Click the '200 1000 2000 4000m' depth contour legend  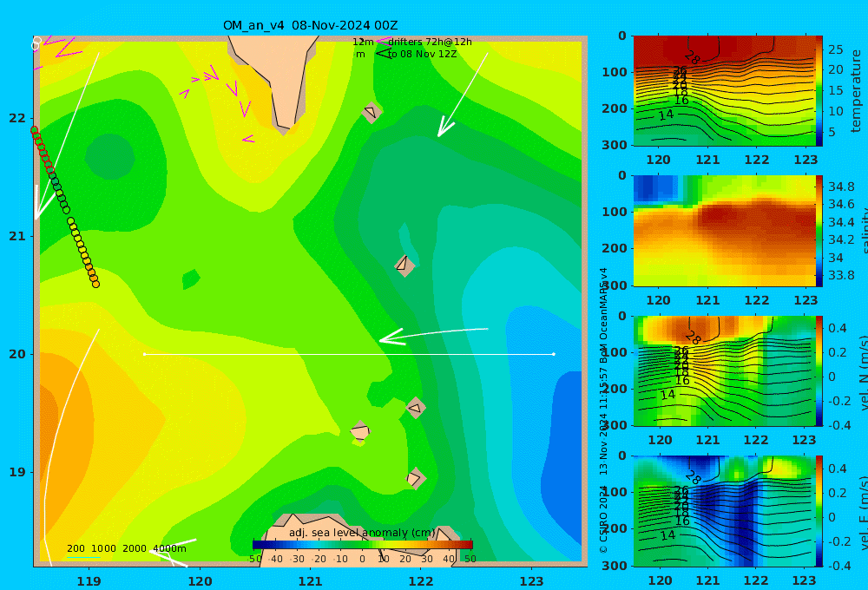coord(127,548)
